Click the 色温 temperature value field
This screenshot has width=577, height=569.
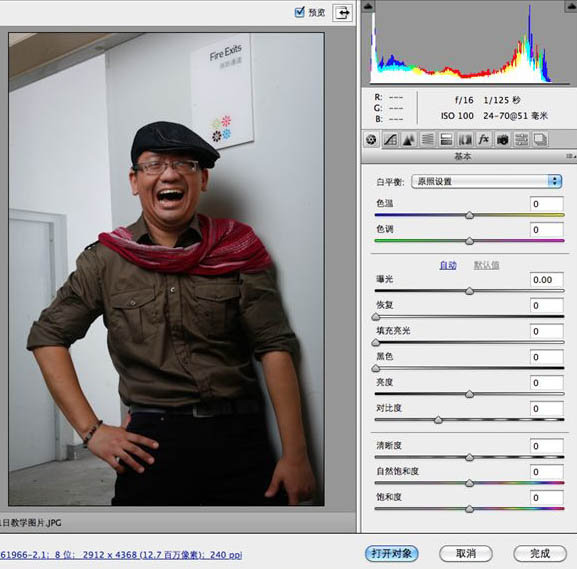[546, 204]
